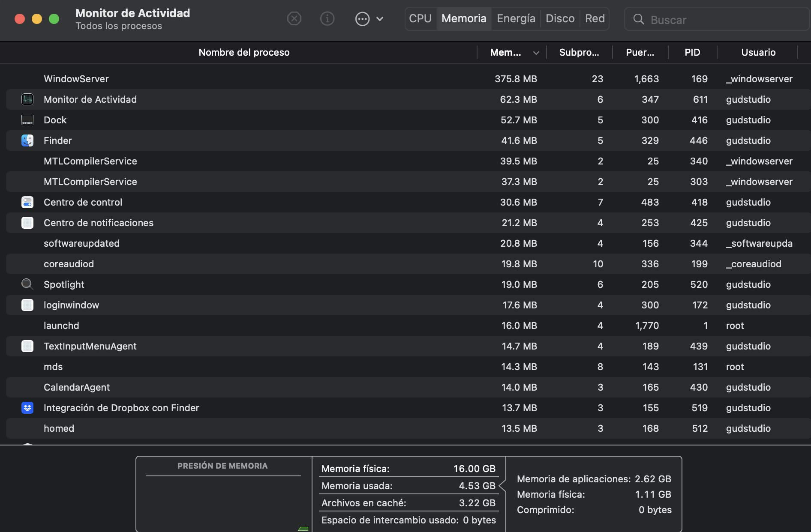Click the Dock process icon
811x532 pixels.
click(27, 120)
